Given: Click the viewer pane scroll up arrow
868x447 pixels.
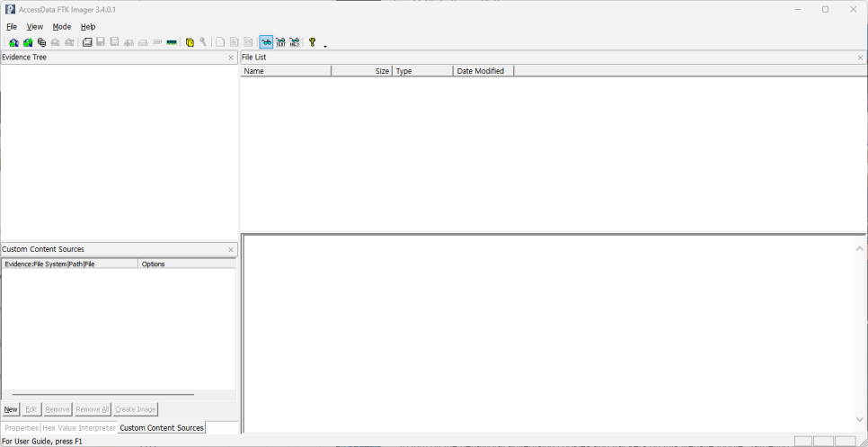Looking at the screenshot, I should 860,249.
